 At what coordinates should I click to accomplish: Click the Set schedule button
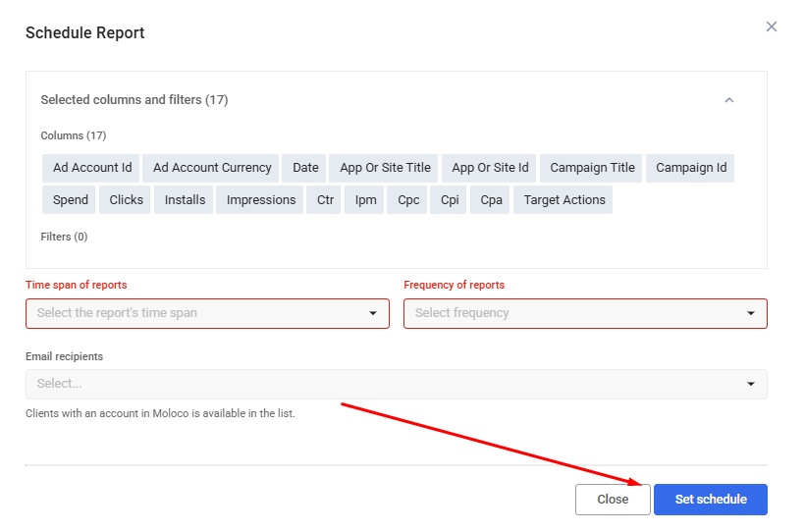(711, 500)
